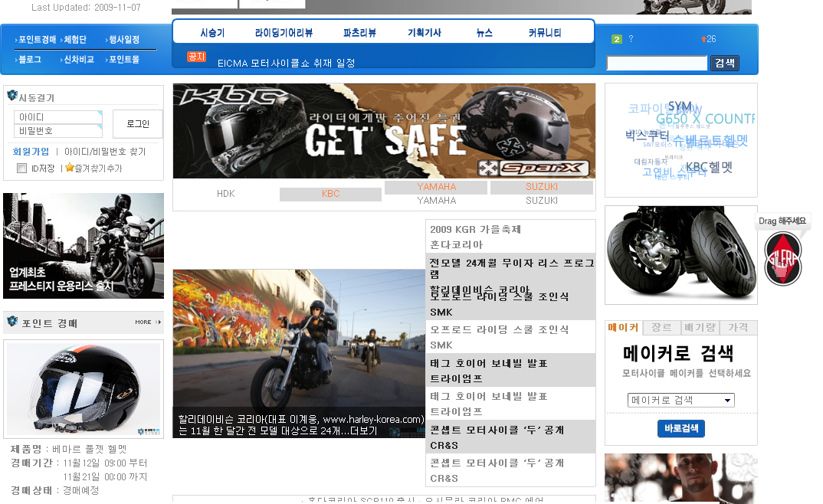Screen dimensions: 823x504
Task: Switch to the 배기량 search tab
Action: click(700, 327)
